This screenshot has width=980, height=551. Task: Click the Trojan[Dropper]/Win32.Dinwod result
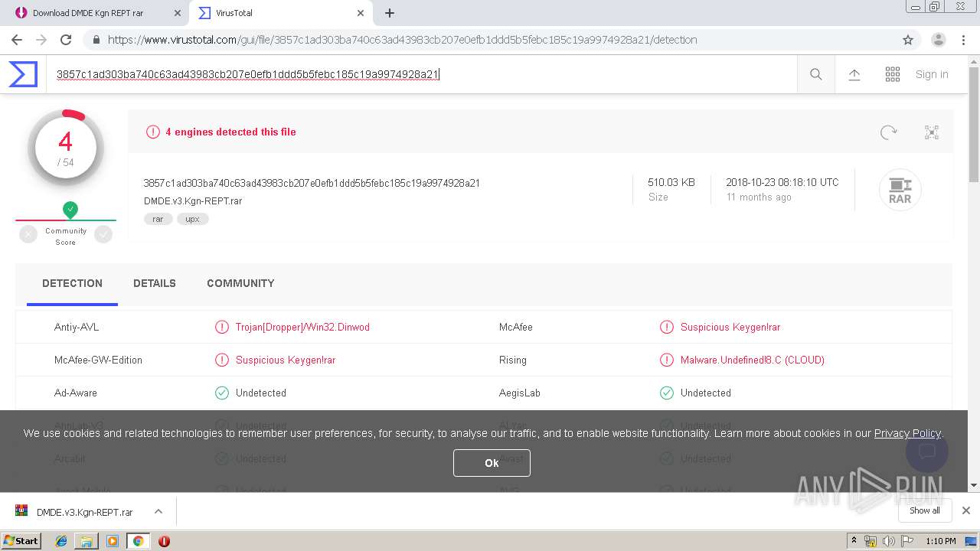(x=302, y=327)
